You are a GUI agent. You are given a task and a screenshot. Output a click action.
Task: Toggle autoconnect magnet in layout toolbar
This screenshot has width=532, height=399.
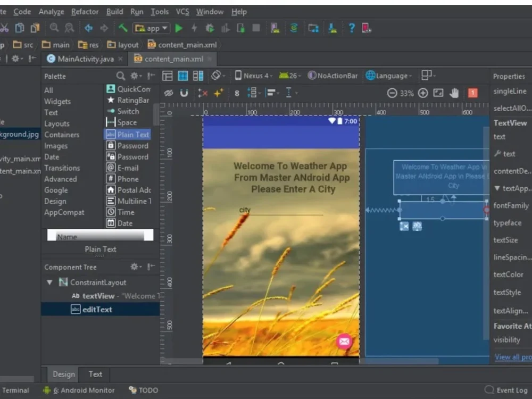point(184,93)
